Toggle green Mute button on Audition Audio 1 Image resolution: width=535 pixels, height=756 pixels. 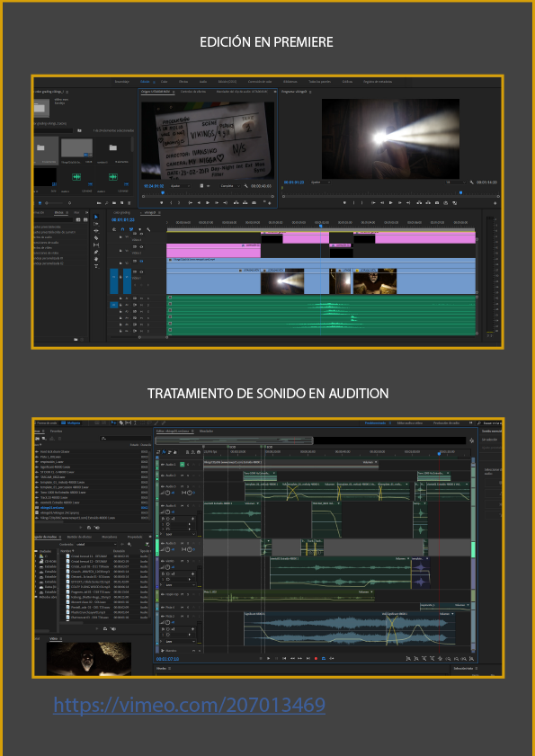point(183,465)
